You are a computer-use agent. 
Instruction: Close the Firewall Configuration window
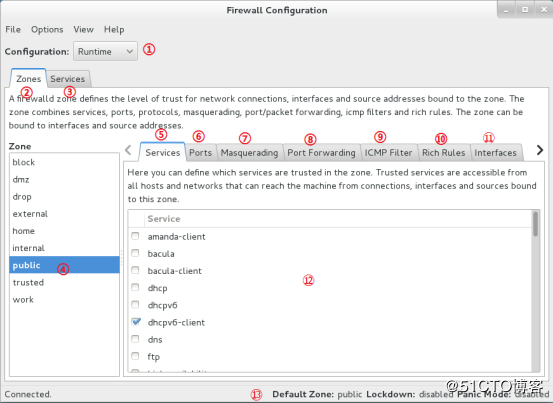pos(544,10)
